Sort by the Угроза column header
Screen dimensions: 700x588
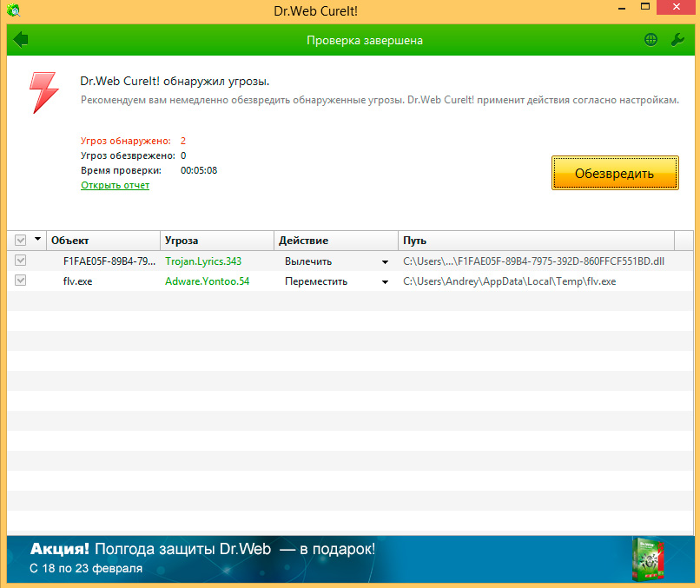[217, 241]
